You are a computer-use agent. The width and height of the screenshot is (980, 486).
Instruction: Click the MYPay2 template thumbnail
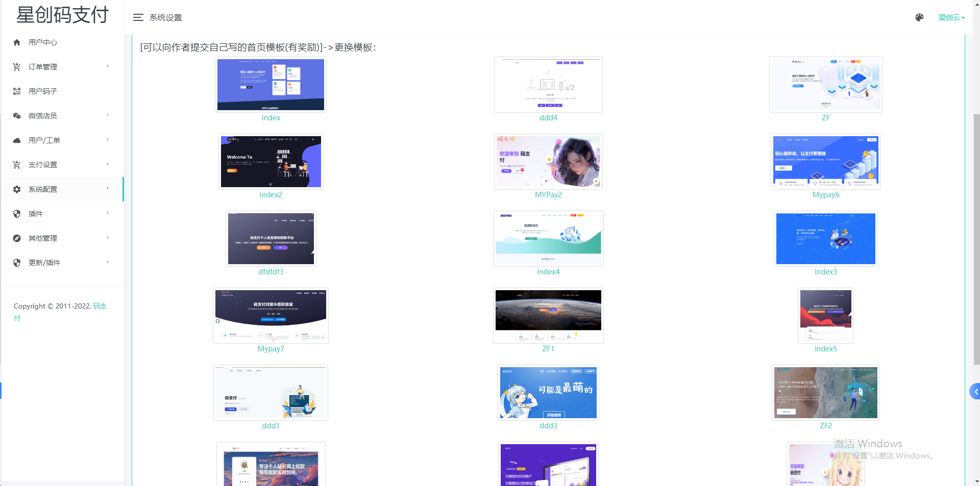[x=548, y=162]
